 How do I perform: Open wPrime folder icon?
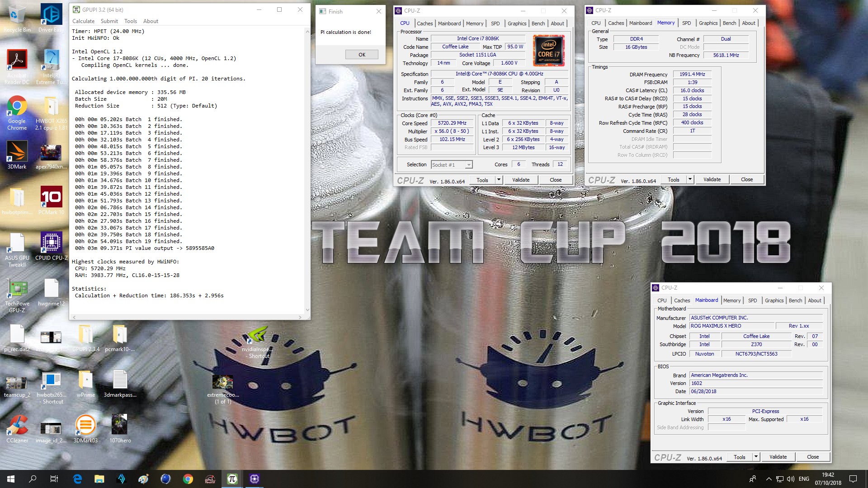click(85, 384)
